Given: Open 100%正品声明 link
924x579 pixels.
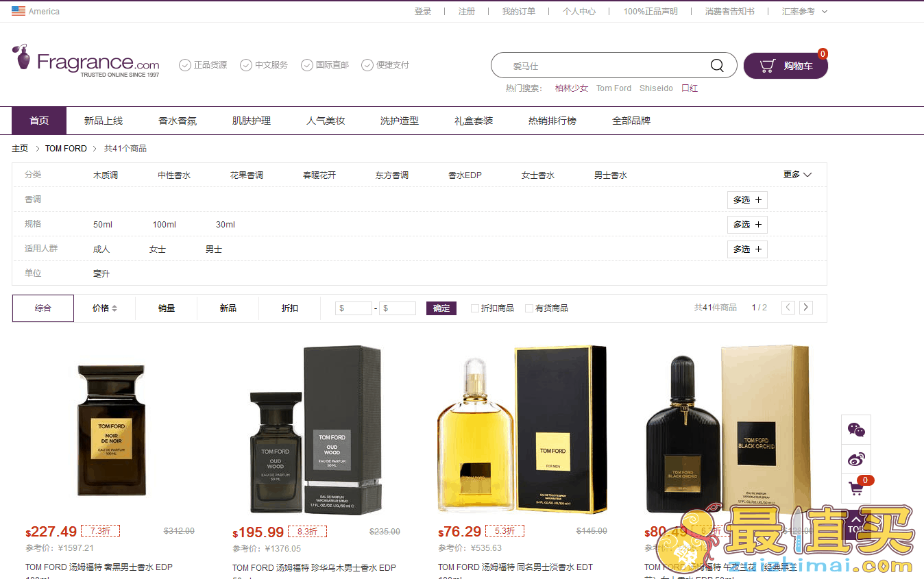Looking at the screenshot, I should click(x=651, y=12).
